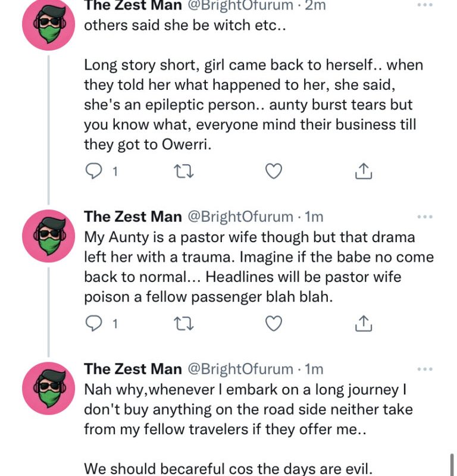Open avatar beside long journey tweet

(48, 388)
